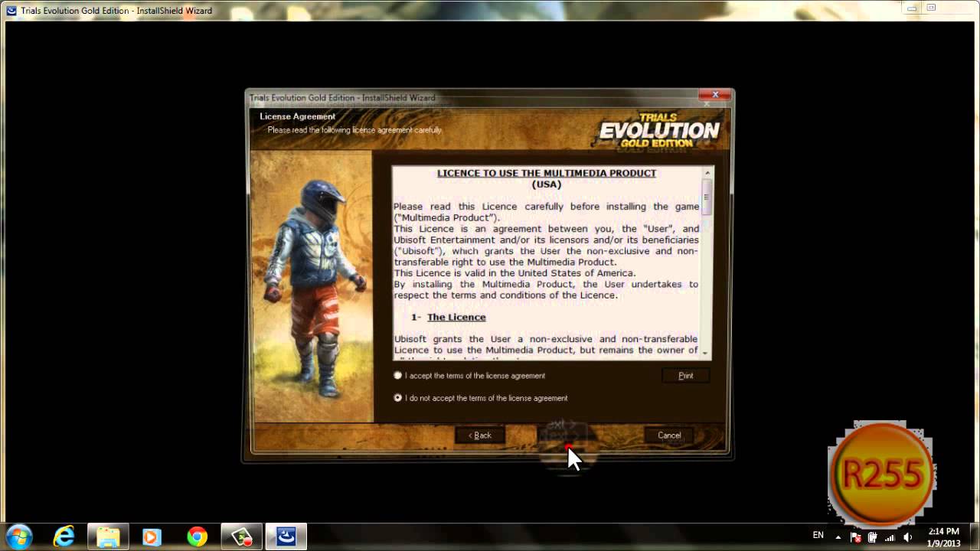Open the volume speaker tray icon
Screen dimensions: 980x551
[909, 536]
